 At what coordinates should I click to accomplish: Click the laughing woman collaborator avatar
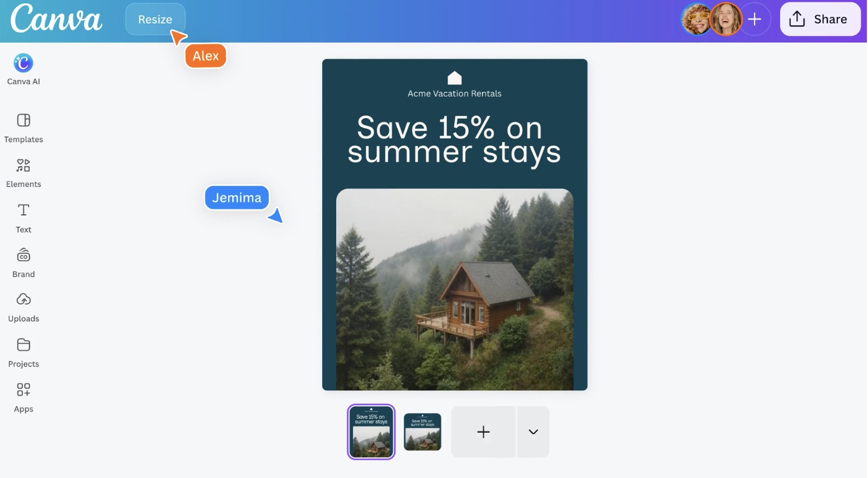click(x=725, y=19)
